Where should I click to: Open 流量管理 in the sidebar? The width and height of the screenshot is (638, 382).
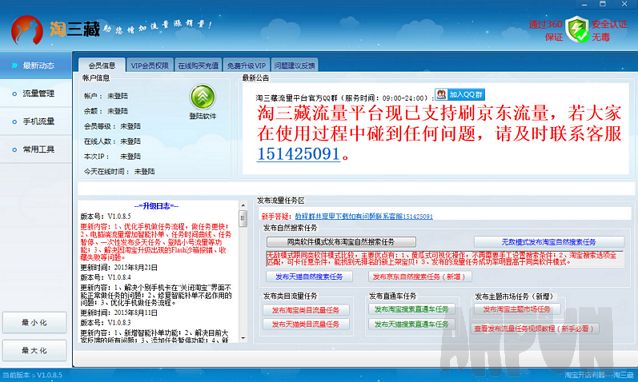pos(36,94)
